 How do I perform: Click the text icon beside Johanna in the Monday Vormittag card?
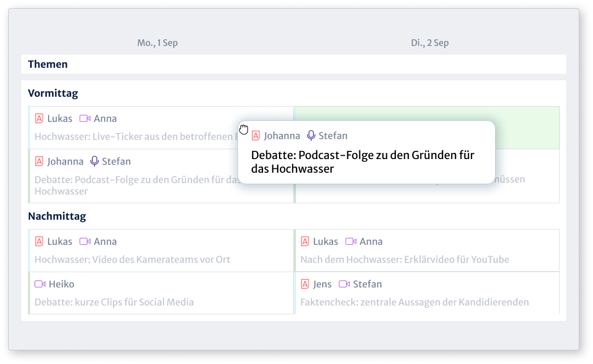click(39, 161)
